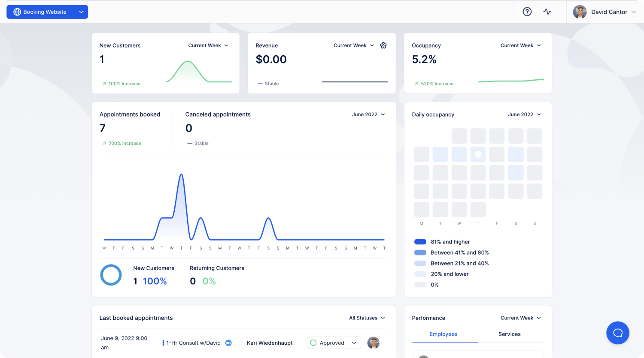Click the 81% and higher legend swatch
Viewport: 644px width, 358px height.
click(x=420, y=242)
